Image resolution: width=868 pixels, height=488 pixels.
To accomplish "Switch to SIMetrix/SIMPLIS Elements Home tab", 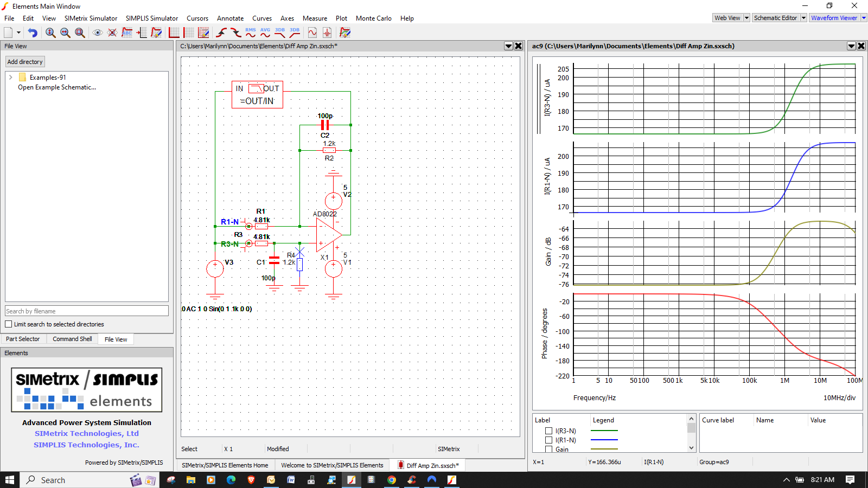I will click(x=225, y=465).
